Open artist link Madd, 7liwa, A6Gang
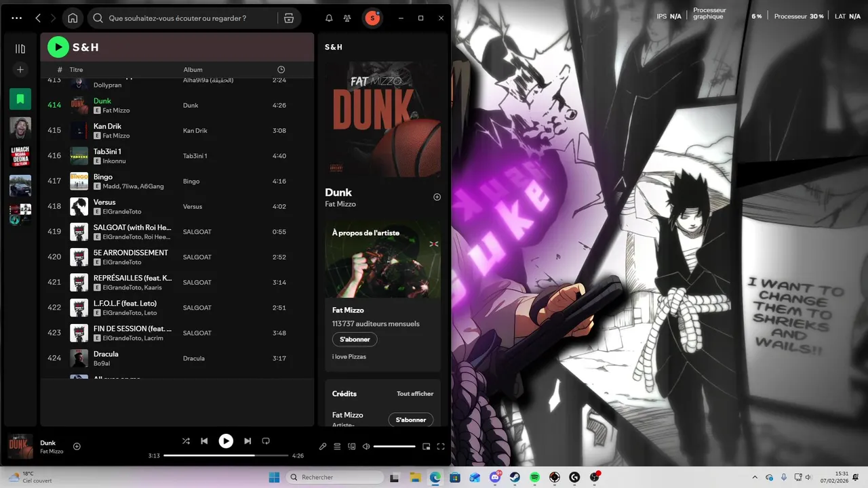Image resolution: width=868 pixels, height=488 pixels. 133,186
